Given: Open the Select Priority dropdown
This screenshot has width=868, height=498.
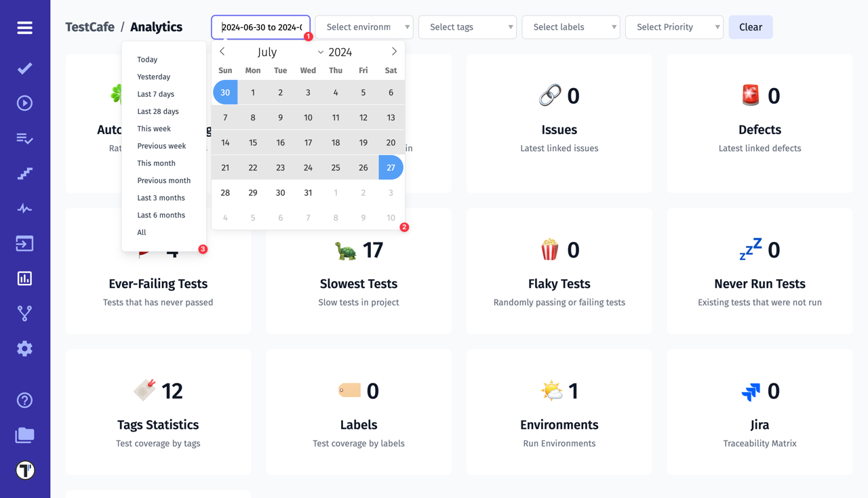Looking at the screenshot, I should click(x=674, y=27).
